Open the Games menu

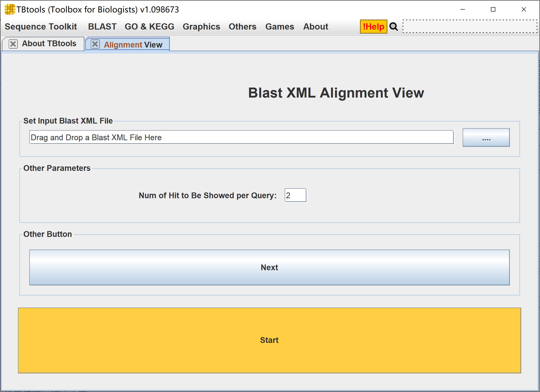coord(280,27)
